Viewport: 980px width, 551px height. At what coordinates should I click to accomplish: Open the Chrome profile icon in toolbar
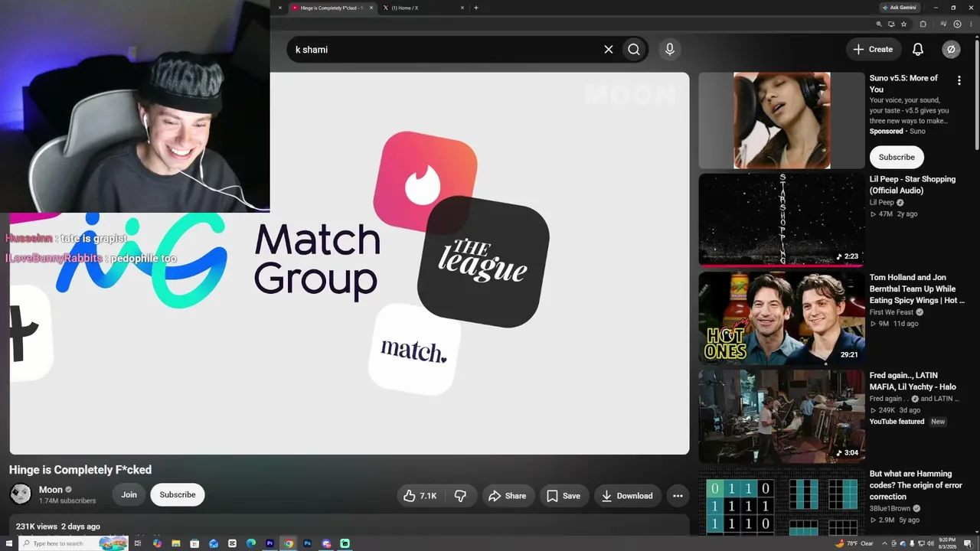click(957, 24)
